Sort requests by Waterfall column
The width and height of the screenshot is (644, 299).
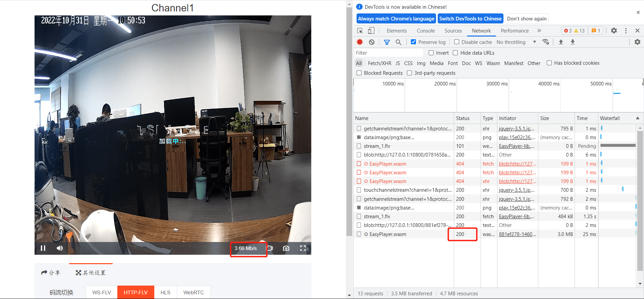coord(620,118)
